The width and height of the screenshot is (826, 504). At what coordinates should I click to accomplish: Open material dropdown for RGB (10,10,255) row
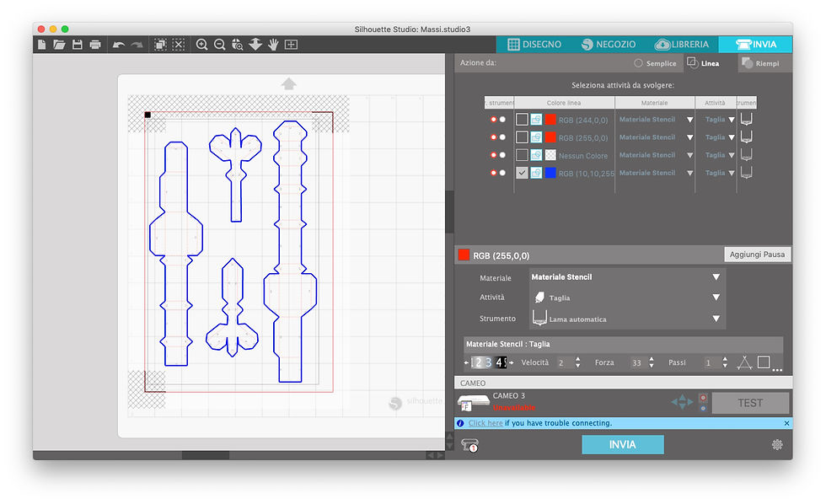pos(689,174)
